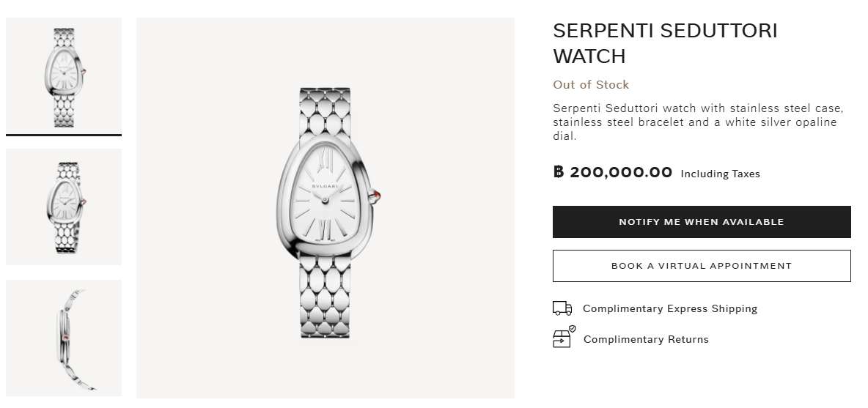The width and height of the screenshot is (868, 408).
Task: Click the complimentary returns box icon
Action: 562,338
